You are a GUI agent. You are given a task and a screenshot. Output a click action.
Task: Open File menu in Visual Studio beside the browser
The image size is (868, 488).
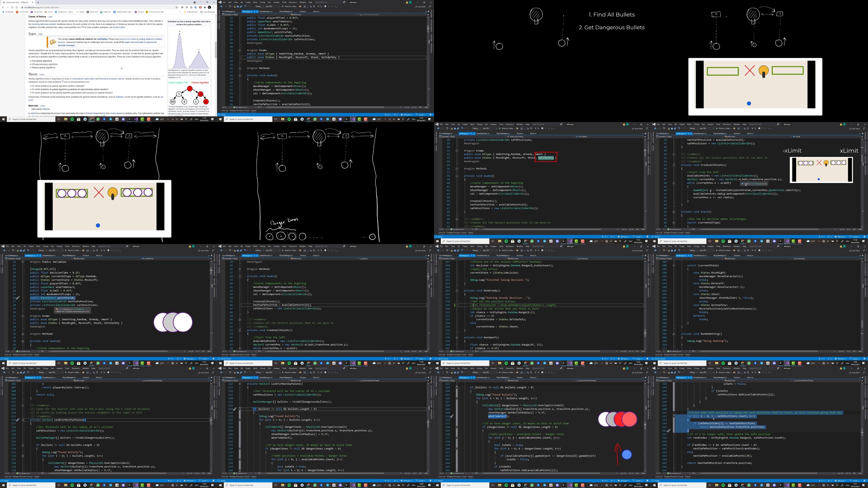point(224,2)
